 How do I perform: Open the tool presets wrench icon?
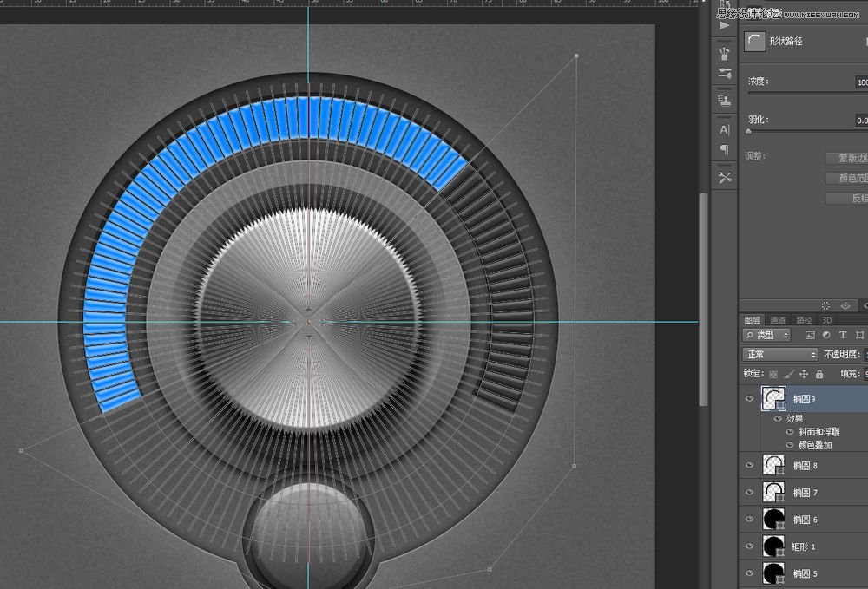[x=724, y=178]
